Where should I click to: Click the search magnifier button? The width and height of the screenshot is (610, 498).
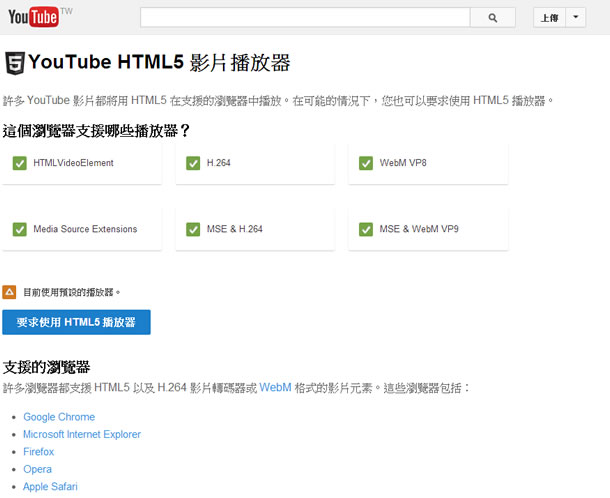click(x=493, y=18)
